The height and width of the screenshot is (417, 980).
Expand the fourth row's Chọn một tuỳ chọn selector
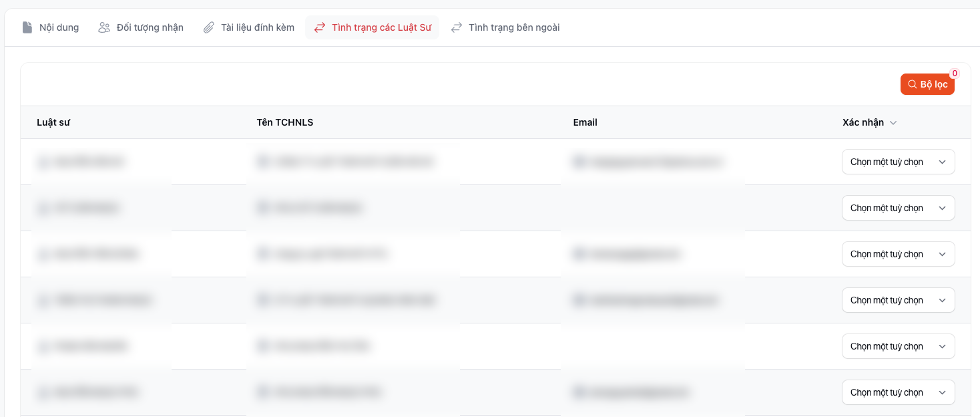[898, 300]
